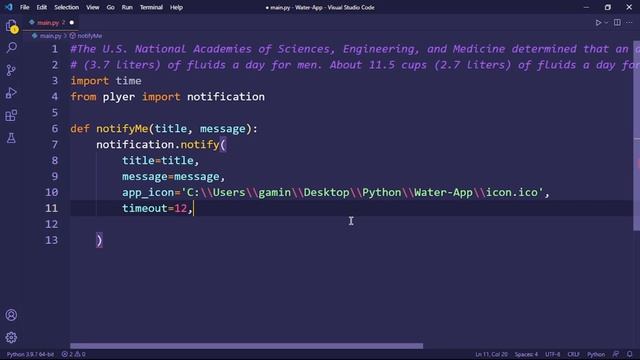Viewport: 640px width, 360px height.
Task: Click line number 5 in the gutter
Action: (55, 113)
